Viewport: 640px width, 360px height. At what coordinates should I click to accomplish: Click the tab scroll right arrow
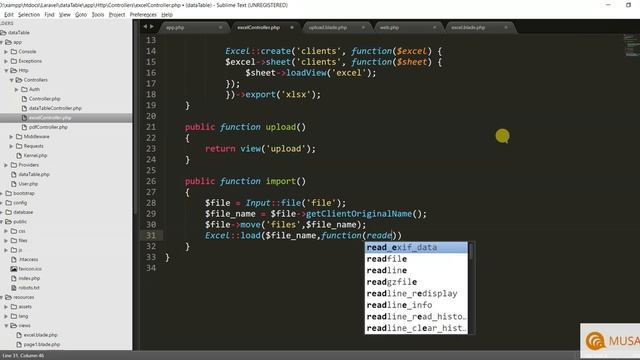coord(152,27)
